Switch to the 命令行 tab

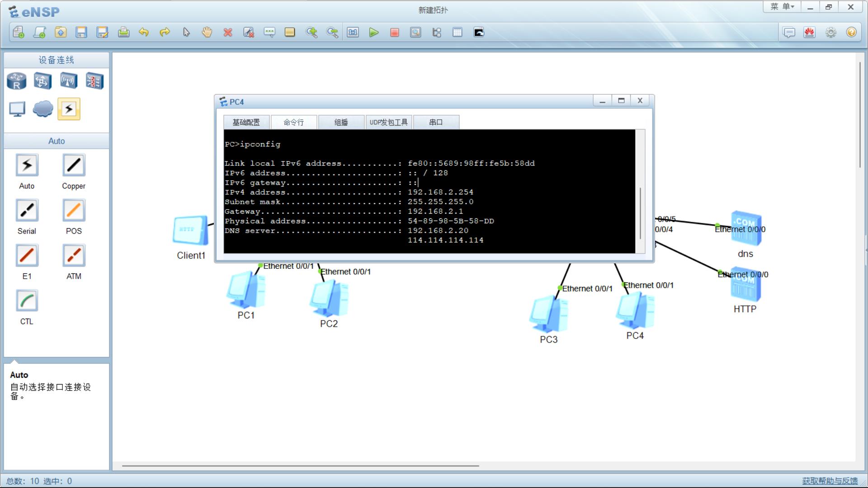point(294,122)
